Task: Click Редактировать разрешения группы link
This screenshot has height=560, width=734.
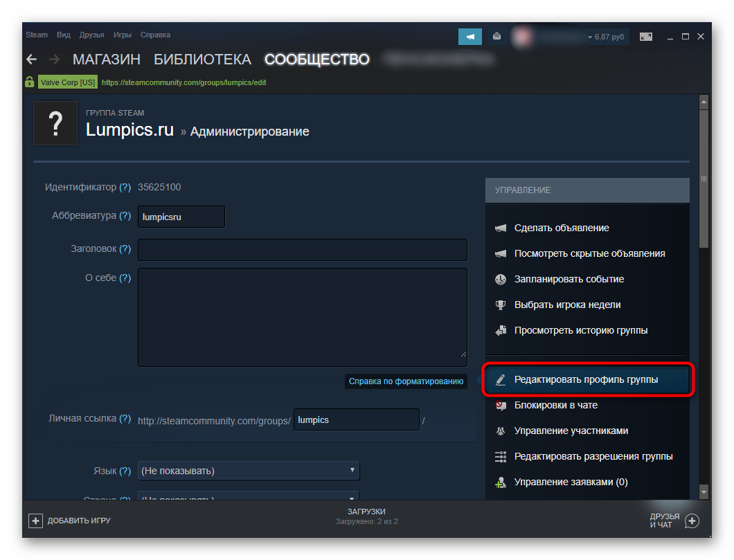Action: (x=593, y=457)
